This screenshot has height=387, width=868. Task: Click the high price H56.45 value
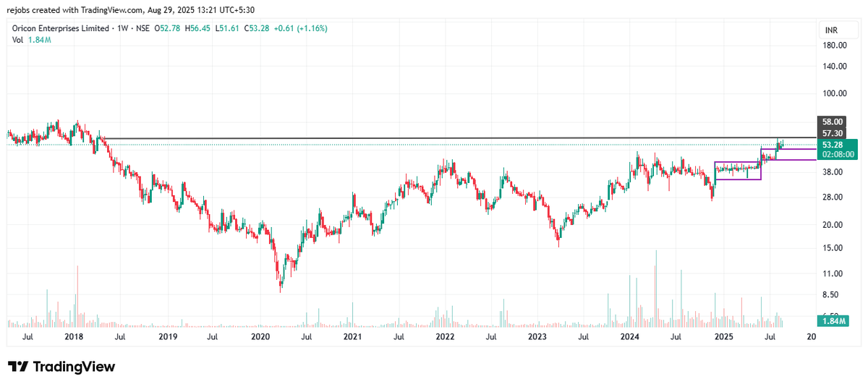(198, 28)
